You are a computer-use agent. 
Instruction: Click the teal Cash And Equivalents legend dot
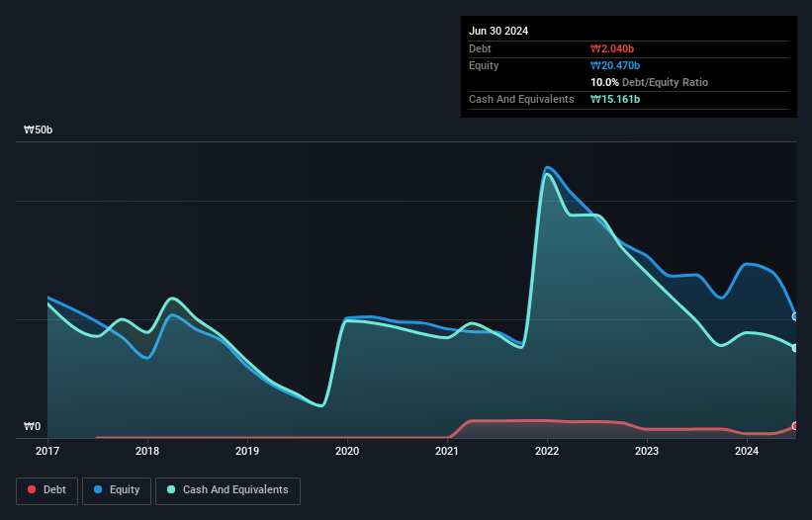pos(171,489)
